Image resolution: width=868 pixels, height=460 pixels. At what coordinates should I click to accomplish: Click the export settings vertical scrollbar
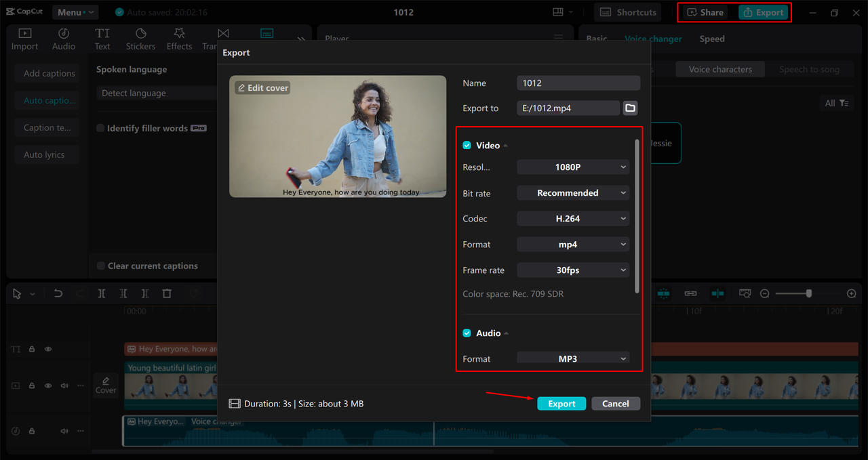tap(636, 216)
